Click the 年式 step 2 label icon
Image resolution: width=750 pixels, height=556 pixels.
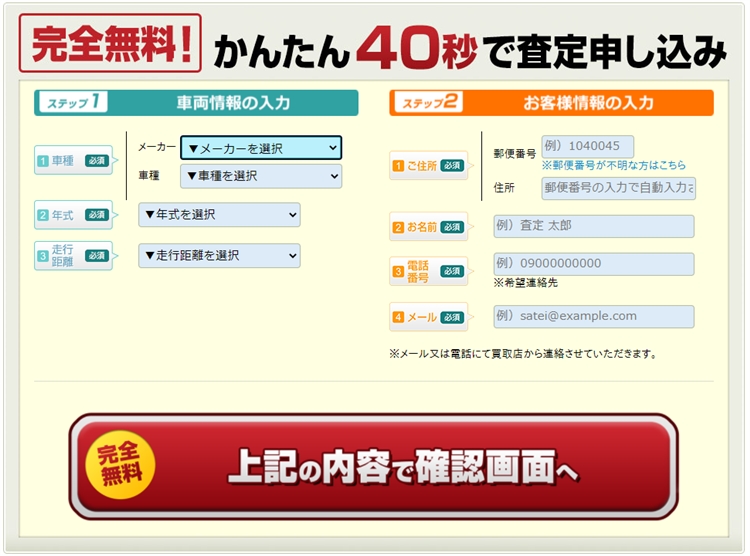point(73,214)
